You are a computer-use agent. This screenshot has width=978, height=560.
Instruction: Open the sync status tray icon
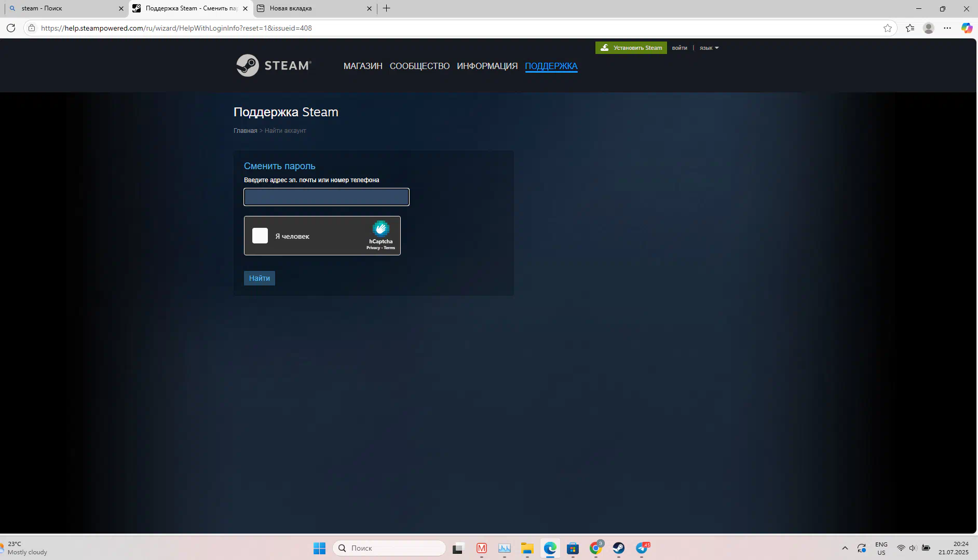862,548
